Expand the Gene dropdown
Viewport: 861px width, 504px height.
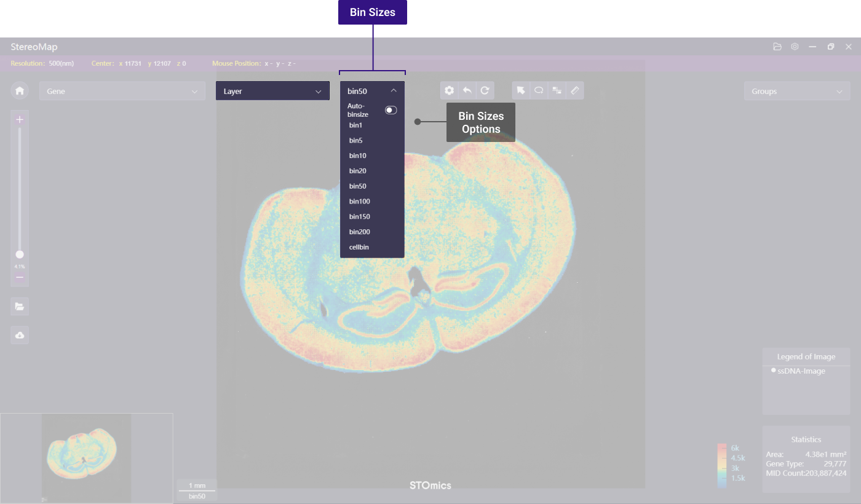tap(122, 91)
